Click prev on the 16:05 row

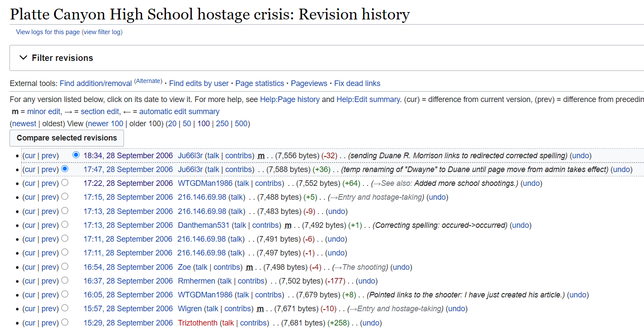tap(49, 295)
